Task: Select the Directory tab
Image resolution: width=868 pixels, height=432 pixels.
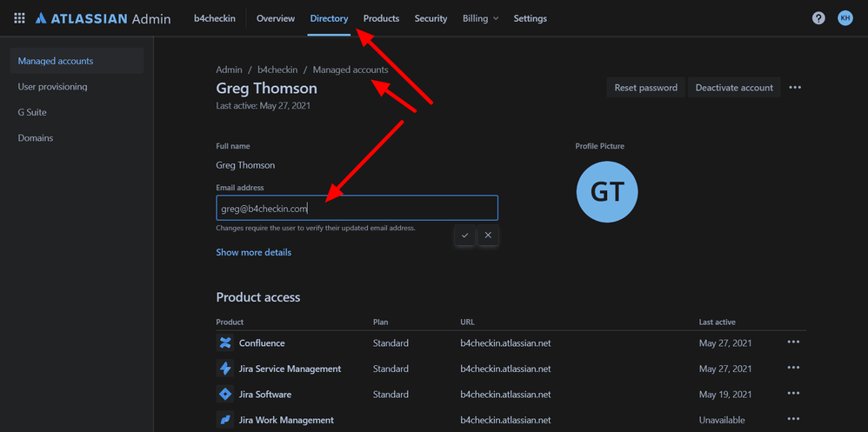Action: click(x=329, y=18)
